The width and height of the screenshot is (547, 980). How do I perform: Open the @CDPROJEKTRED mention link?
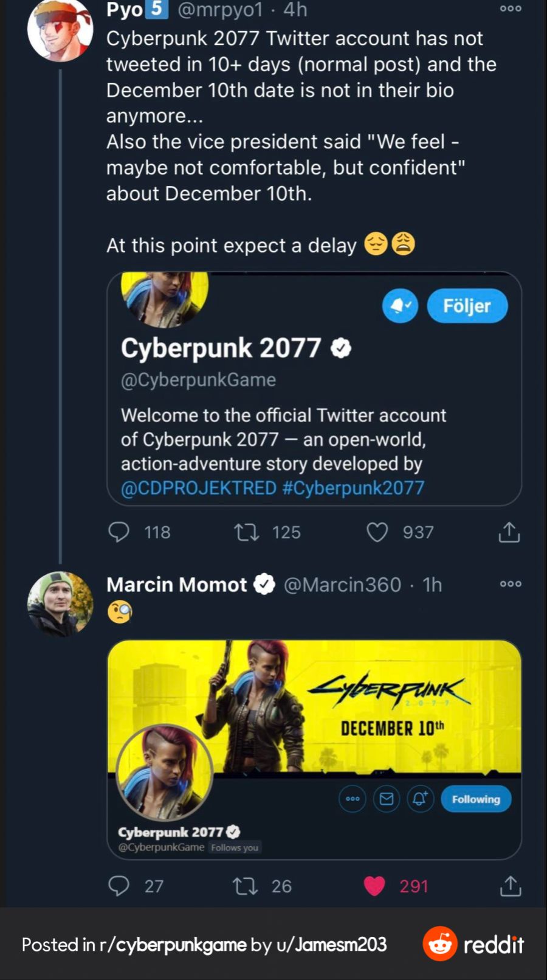click(199, 488)
